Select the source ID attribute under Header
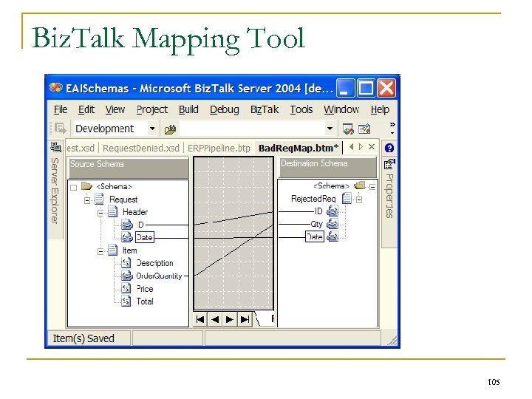 (140, 225)
